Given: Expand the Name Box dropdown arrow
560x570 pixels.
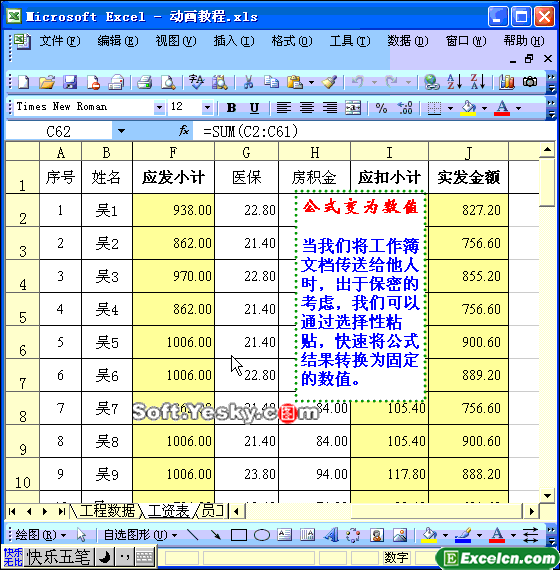Looking at the screenshot, I should coord(121,131).
